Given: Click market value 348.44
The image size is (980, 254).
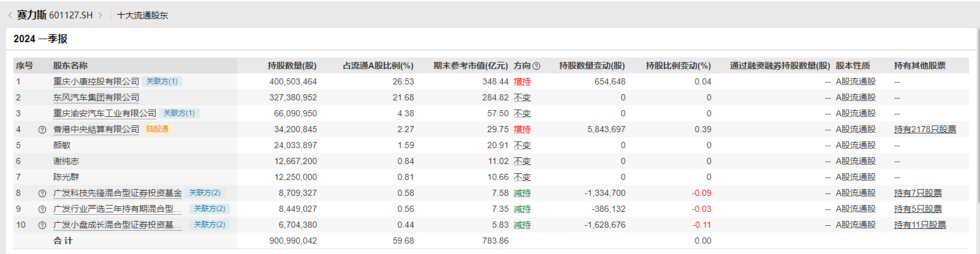Looking at the screenshot, I should 495,81.
